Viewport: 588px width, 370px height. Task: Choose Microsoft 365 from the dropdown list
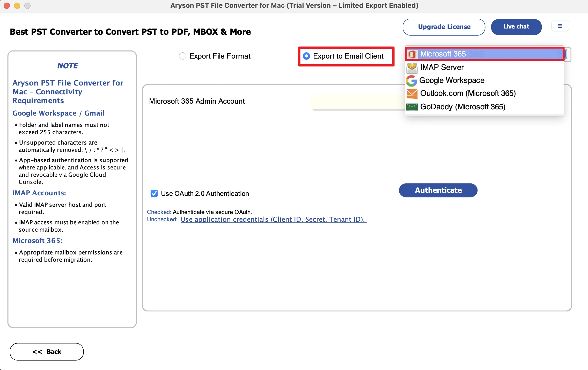click(x=484, y=54)
